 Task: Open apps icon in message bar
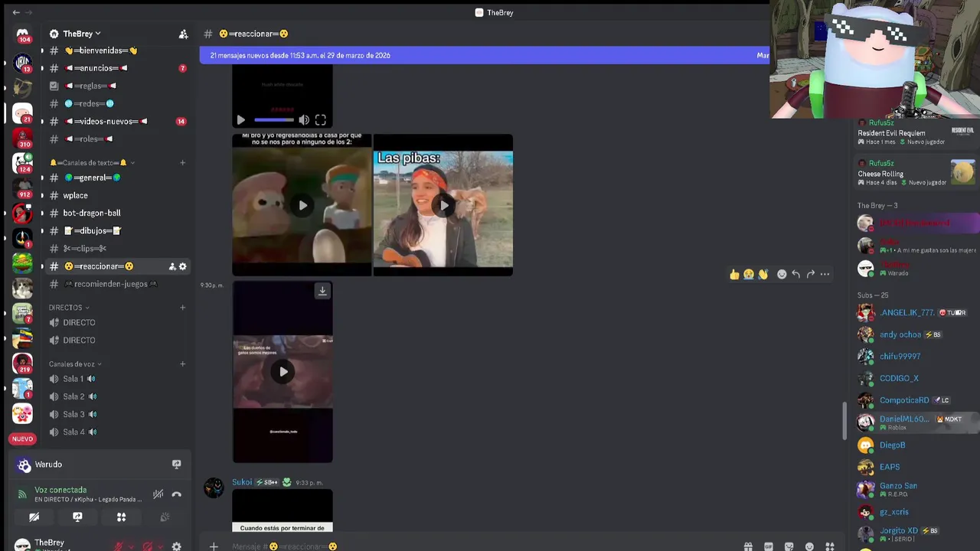pos(830,546)
